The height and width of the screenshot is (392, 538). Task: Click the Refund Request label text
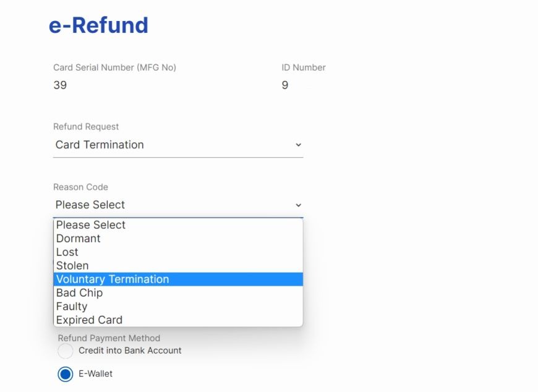coord(86,127)
